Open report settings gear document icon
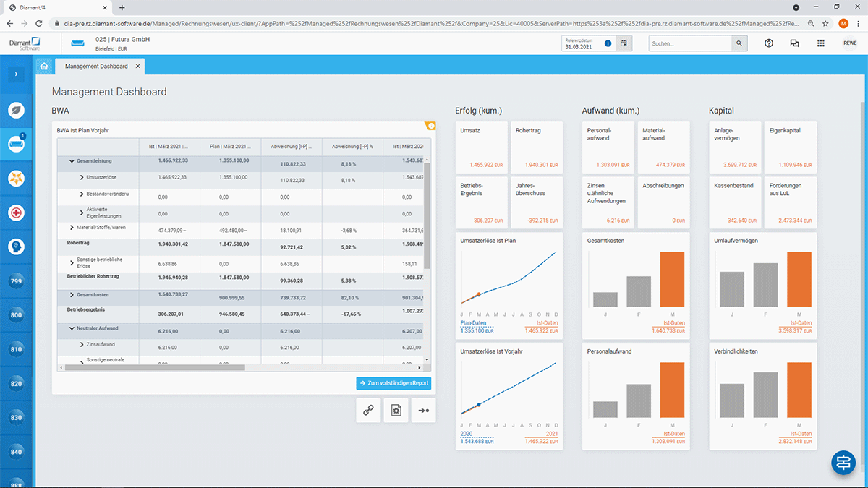The width and height of the screenshot is (868, 488). pyautogui.click(x=396, y=410)
